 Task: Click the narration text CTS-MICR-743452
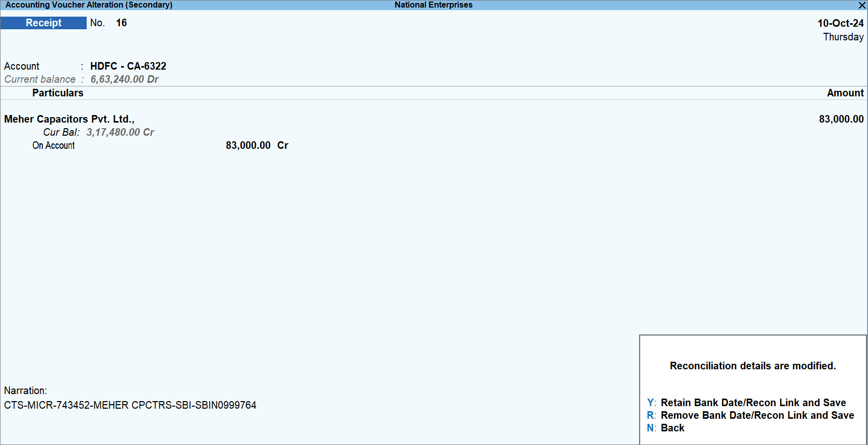pos(130,405)
